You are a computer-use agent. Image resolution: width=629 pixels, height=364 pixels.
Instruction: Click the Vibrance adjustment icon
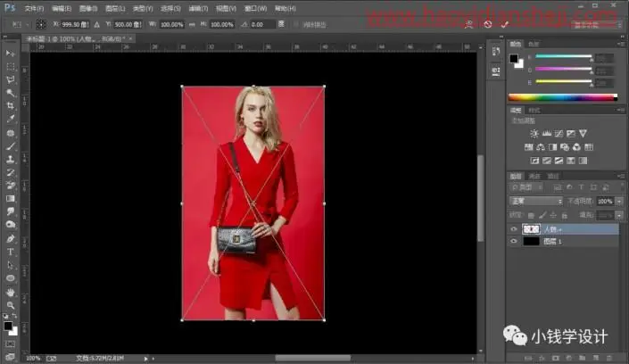click(x=583, y=134)
